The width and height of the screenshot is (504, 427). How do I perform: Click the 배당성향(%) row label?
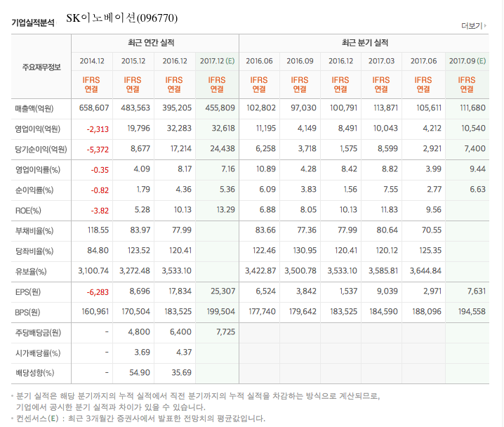(x=34, y=373)
